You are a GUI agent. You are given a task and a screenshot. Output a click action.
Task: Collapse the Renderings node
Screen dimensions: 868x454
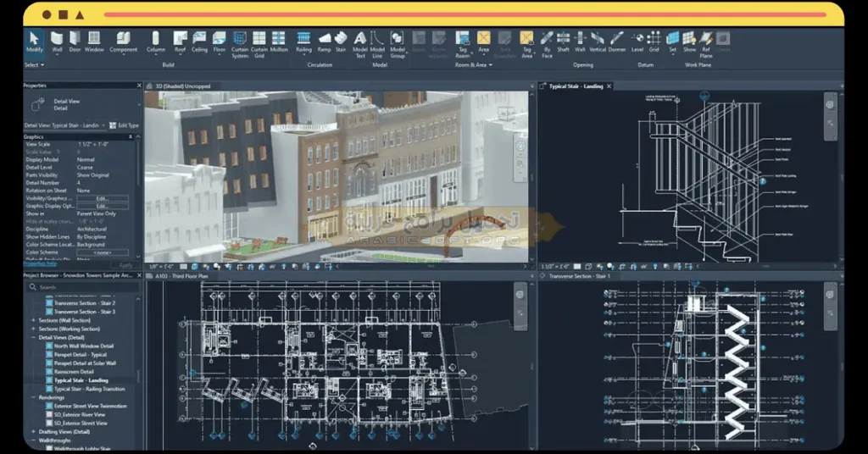tap(33, 397)
